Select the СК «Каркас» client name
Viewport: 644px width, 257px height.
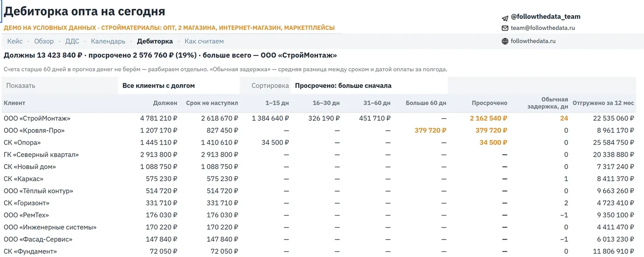pos(23,179)
